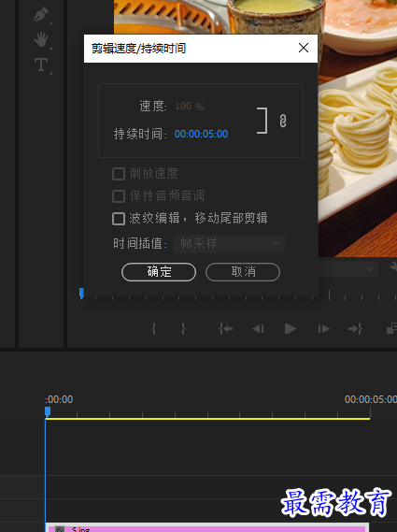Edit the 持续时间 00:00:05:00 value
The image size is (397, 532).
point(201,134)
